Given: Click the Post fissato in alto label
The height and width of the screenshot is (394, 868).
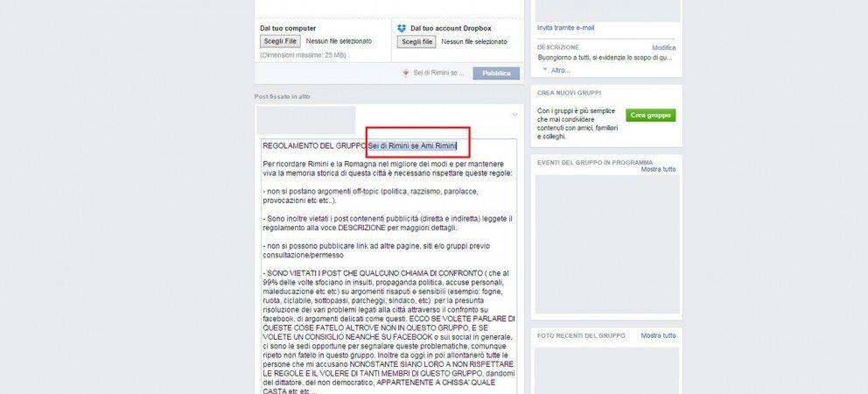Looking at the screenshot, I should 283,96.
